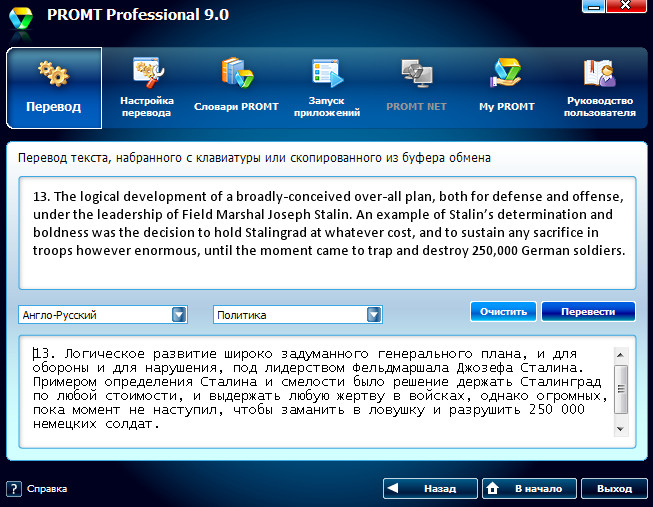Open the Перевод tab with gears icon
Screen dimensions: 653x507
point(54,88)
